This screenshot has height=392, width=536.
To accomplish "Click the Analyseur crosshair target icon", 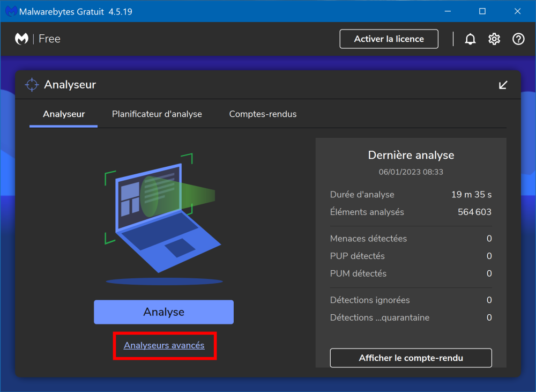I will coord(32,85).
